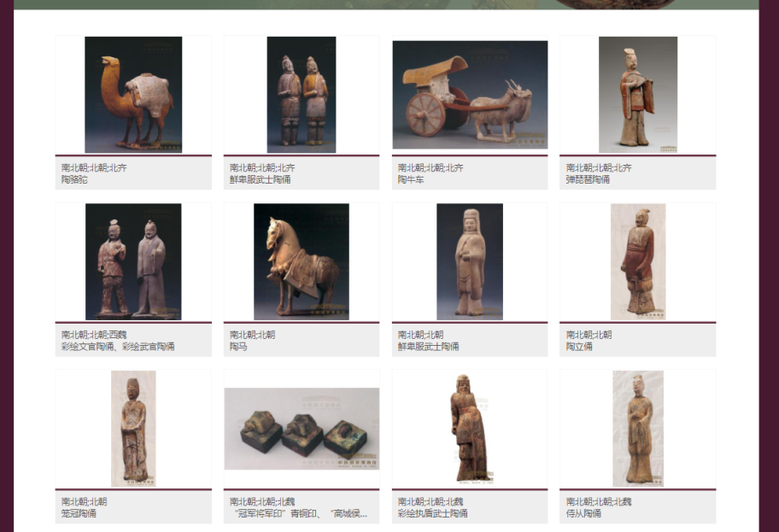Select the pipa player figurine photo
The width and height of the screenshot is (779, 532).
tap(638, 95)
